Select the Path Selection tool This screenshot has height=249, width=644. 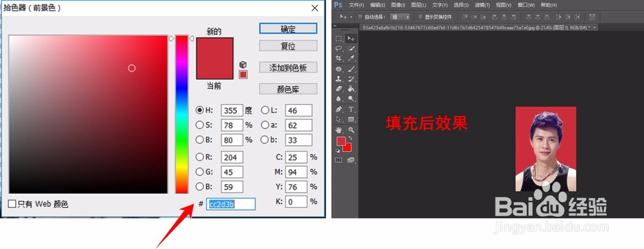[339, 120]
